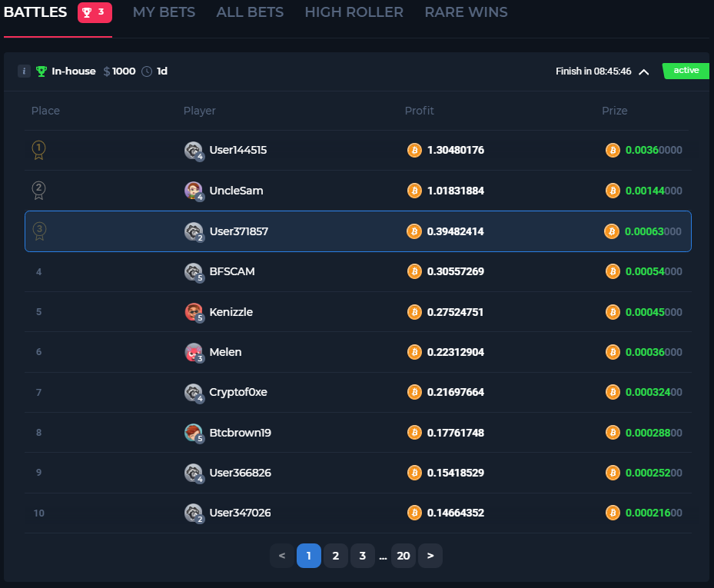Click BFSCAM's avatar
This screenshot has width=714, height=588.
(x=194, y=271)
